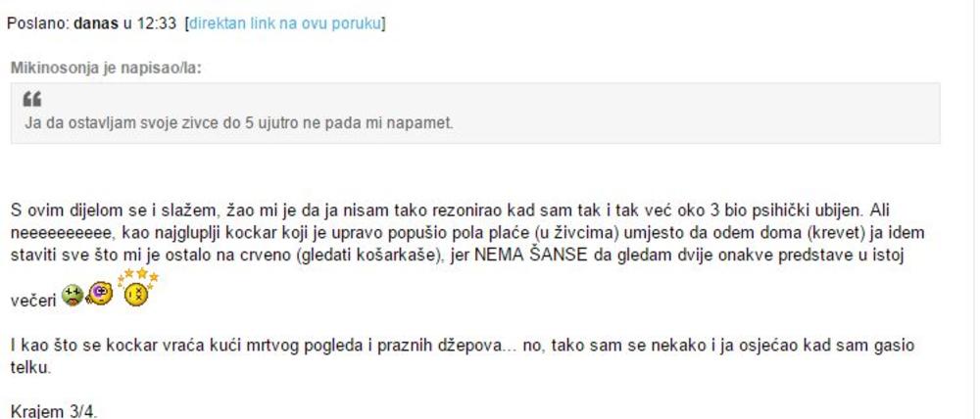This screenshot has height=419, width=980.
Task: Click the paragraph starting 'I kao što se kockar'
Action: click(294, 348)
